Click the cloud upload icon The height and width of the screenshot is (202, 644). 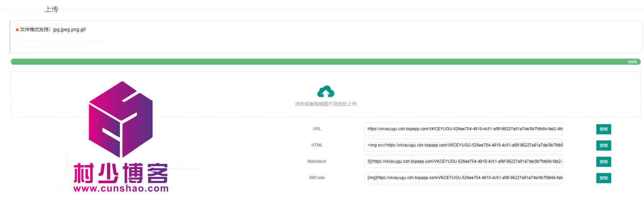coord(325,92)
